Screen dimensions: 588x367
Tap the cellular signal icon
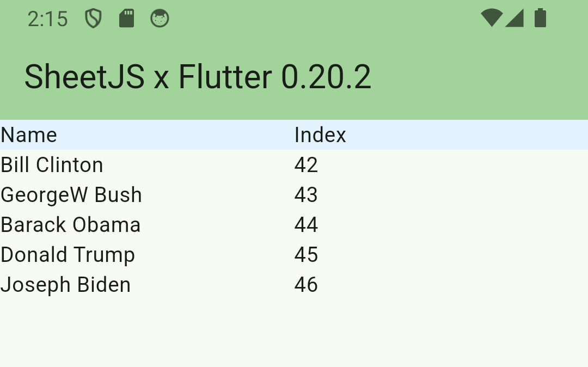(x=514, y=18)
